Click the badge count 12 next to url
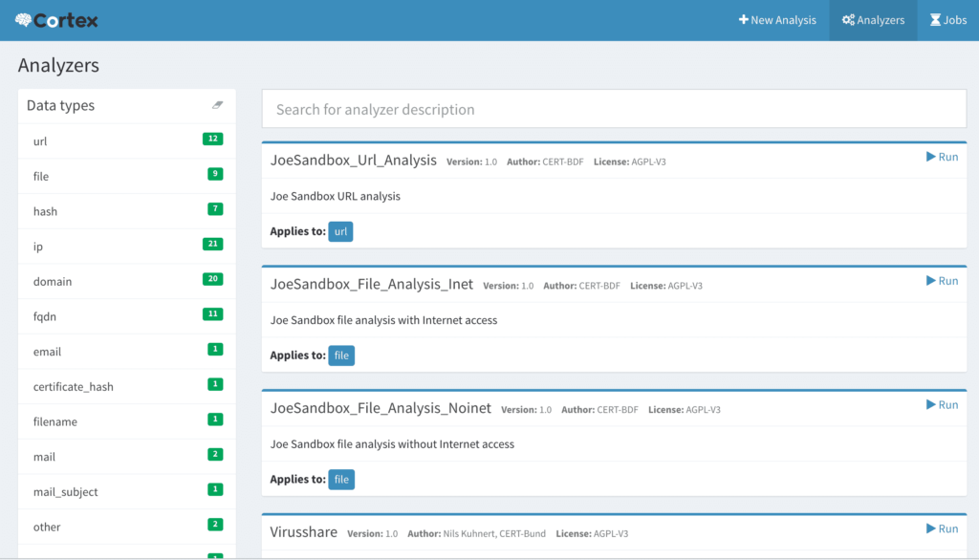The height and width of the screenshot is (560, 979). pos(213,139)
